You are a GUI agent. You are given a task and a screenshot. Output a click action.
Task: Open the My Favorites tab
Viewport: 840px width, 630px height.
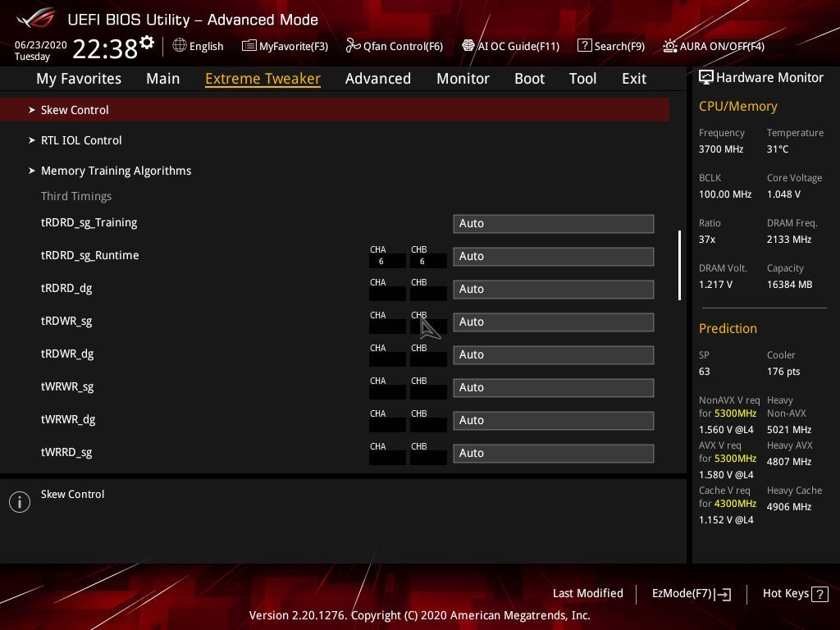[79, 79]
